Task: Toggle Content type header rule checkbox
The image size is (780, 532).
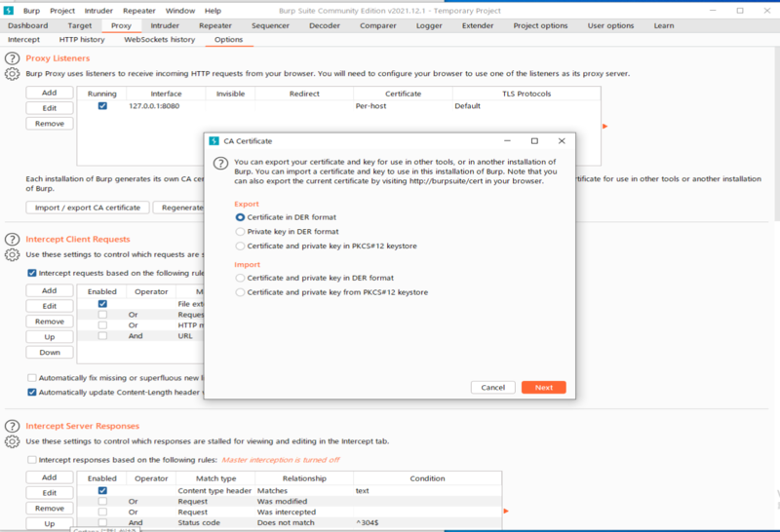Action: [x=102, y=491]
